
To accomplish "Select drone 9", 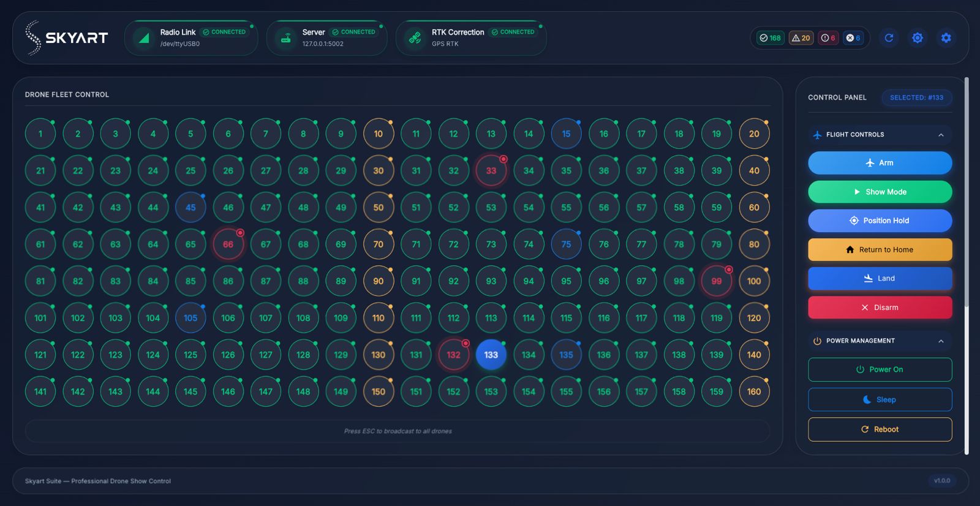I will click(x=341, y=134).
